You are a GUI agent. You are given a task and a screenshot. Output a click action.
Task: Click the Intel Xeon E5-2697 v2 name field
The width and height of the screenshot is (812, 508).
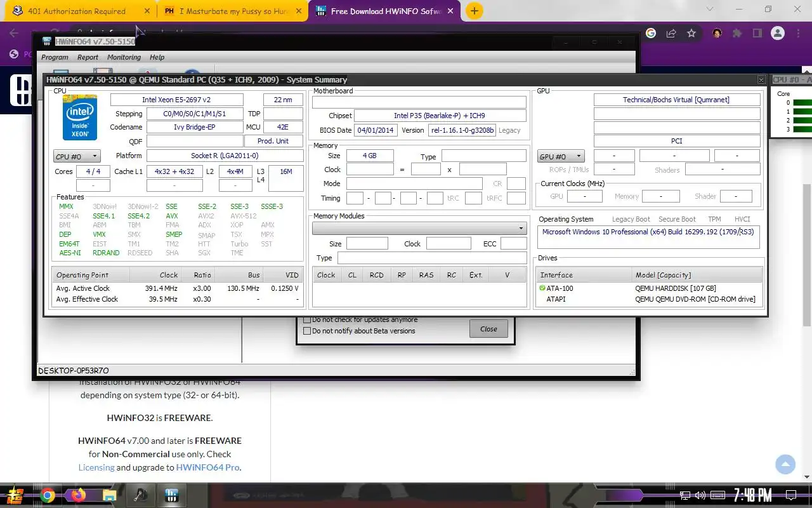176,100
